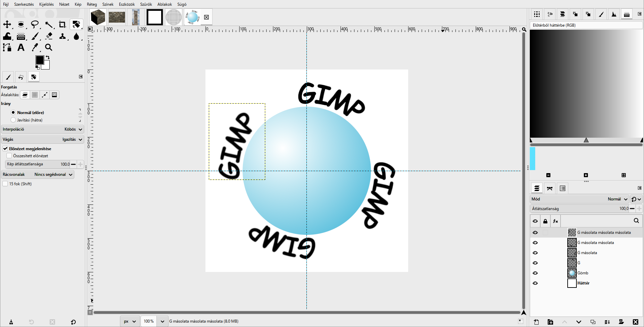Open the Rácsvonalak dropdown

click(38, 174)
